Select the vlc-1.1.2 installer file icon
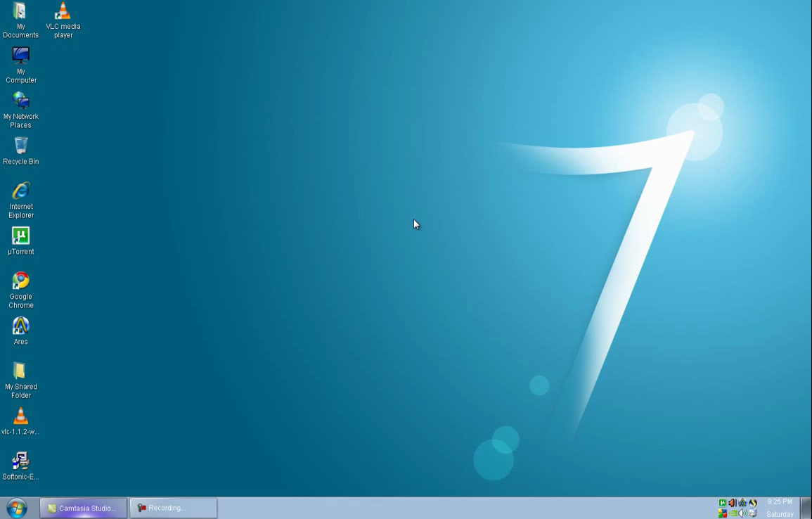 tap(20, 421)
